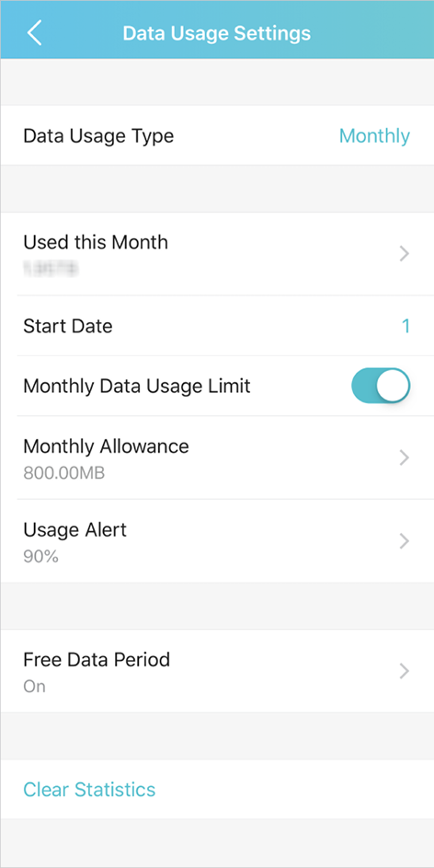Expand Monthly Allowance chevron arrow
Screen dimensions: 434x868
pyautogui.click(x=405, y=457)
